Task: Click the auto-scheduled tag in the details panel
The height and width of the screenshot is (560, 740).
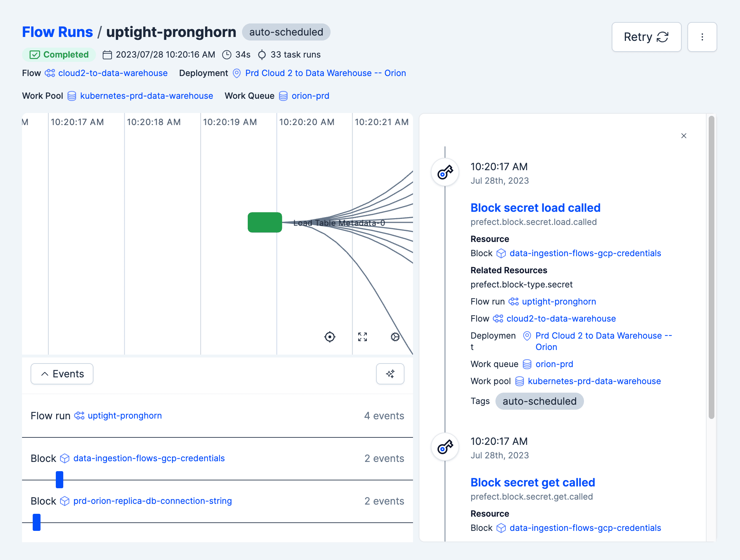Action: (x=539, y=401)
